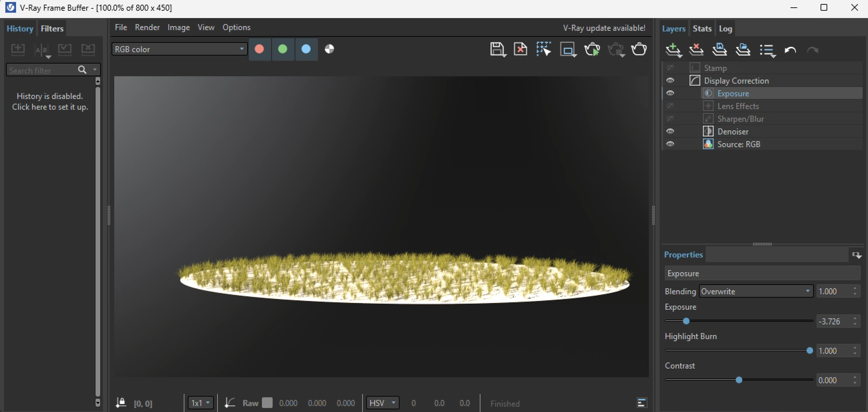Open the Render menu

tap(147, 27)
